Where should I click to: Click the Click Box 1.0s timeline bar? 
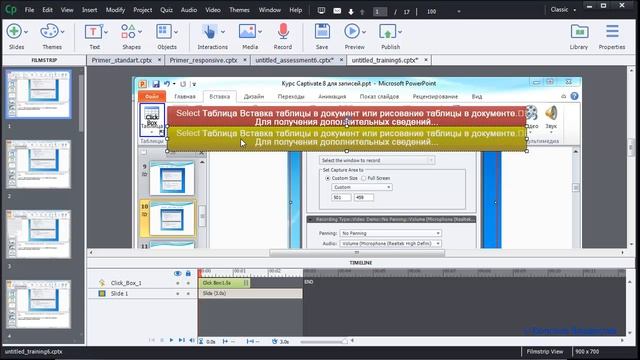(x=224, y=283)
